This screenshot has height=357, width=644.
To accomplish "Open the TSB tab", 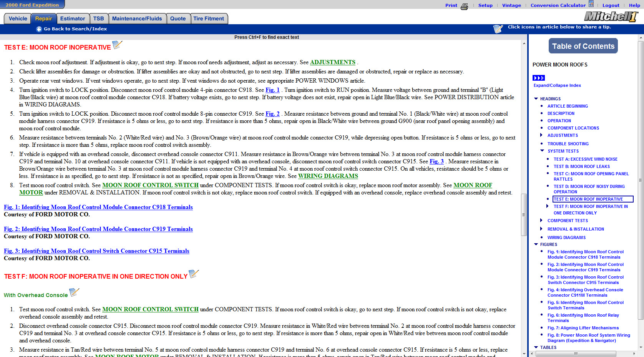I will (98, 19).
